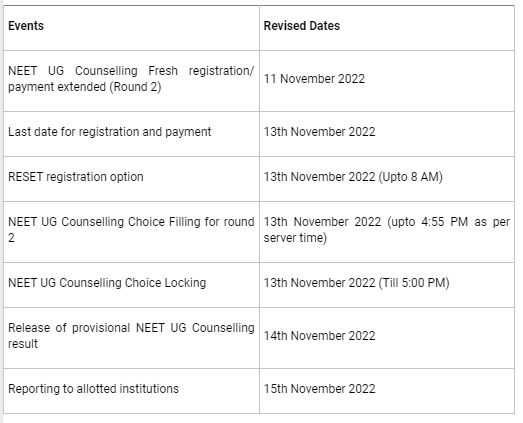Click the 13th November 2022 date next to Last date for registration and payment
523x423 pixels.
tap(319, 132)
